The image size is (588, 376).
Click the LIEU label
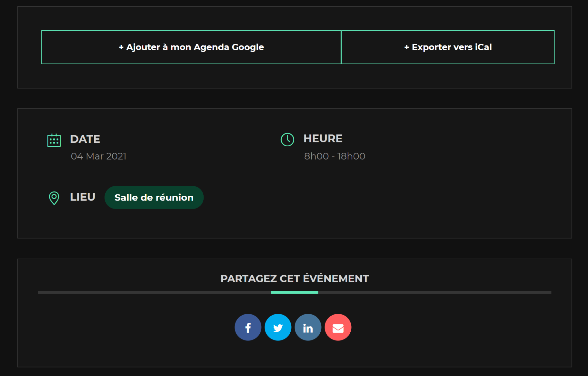coord(82,197)
